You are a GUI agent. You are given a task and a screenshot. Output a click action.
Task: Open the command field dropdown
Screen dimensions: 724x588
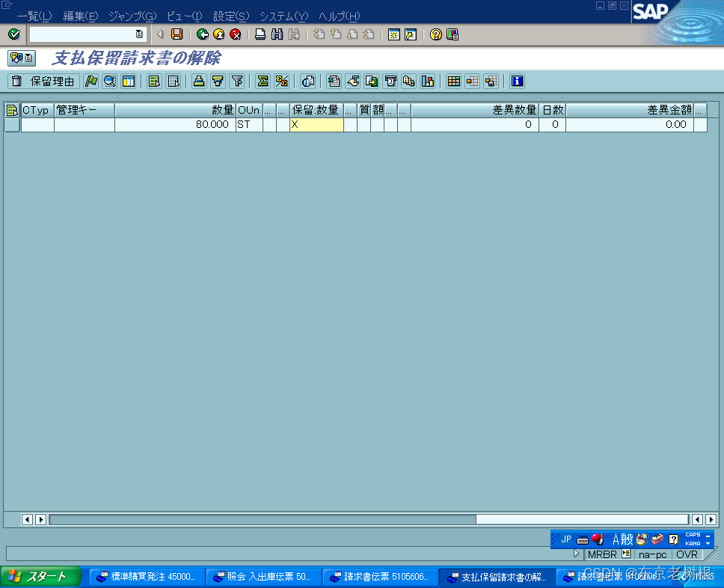(139, 34)
